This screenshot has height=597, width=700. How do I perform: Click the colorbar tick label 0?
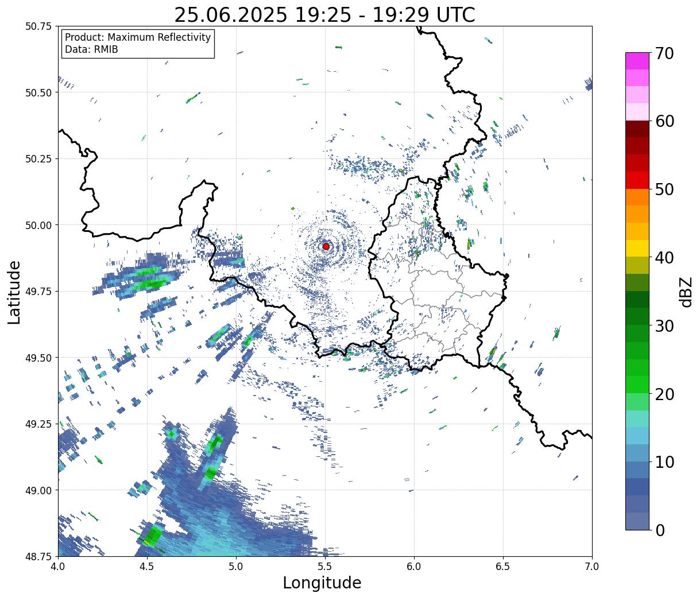tap(660, 530)
